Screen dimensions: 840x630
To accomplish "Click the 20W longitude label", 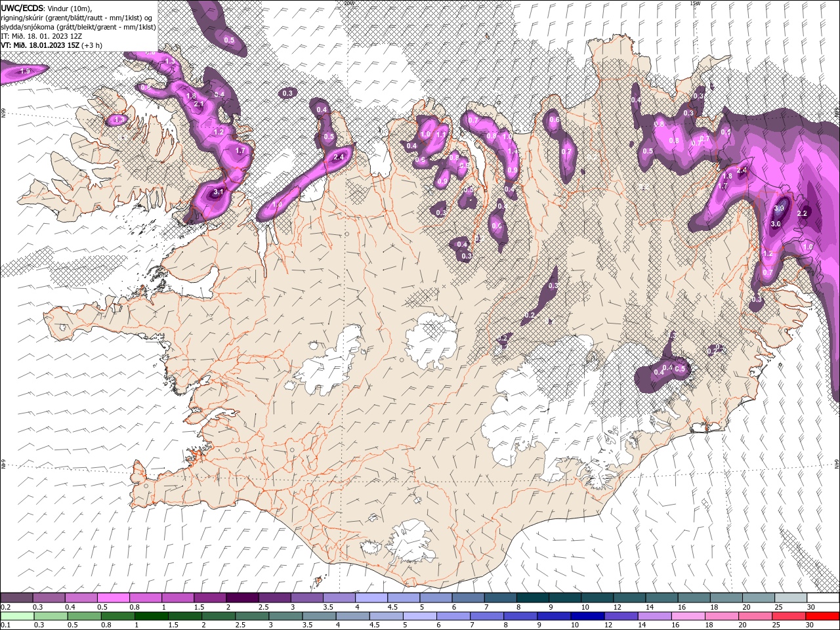I will pos(348,3).
